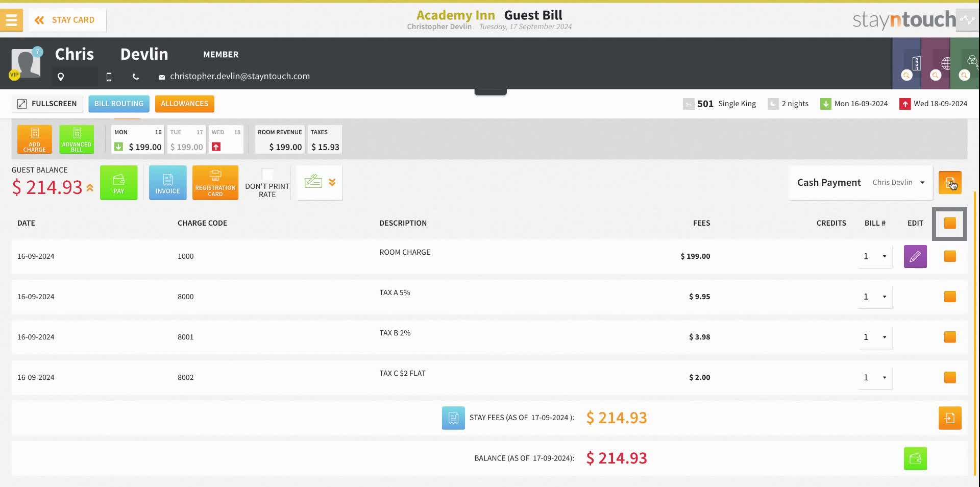
Task: Open bill number dropdown for Tax B 2%
Action: 875,337
